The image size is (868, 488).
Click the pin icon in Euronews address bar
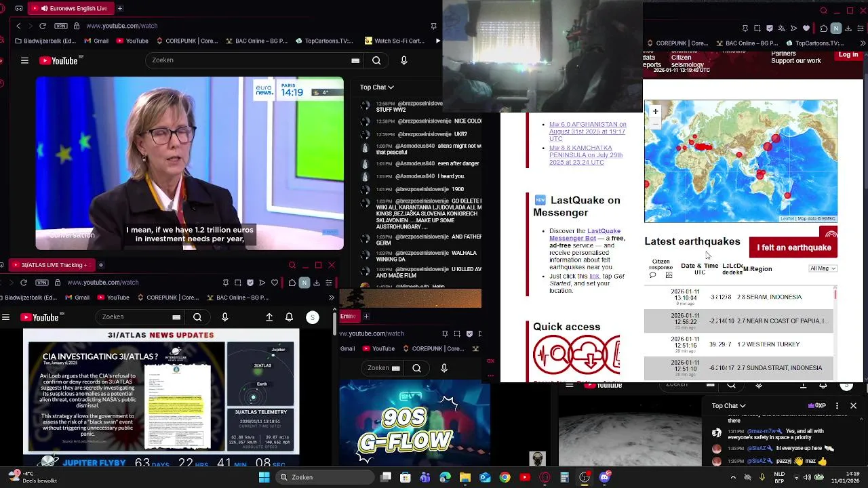click(433, 26)
